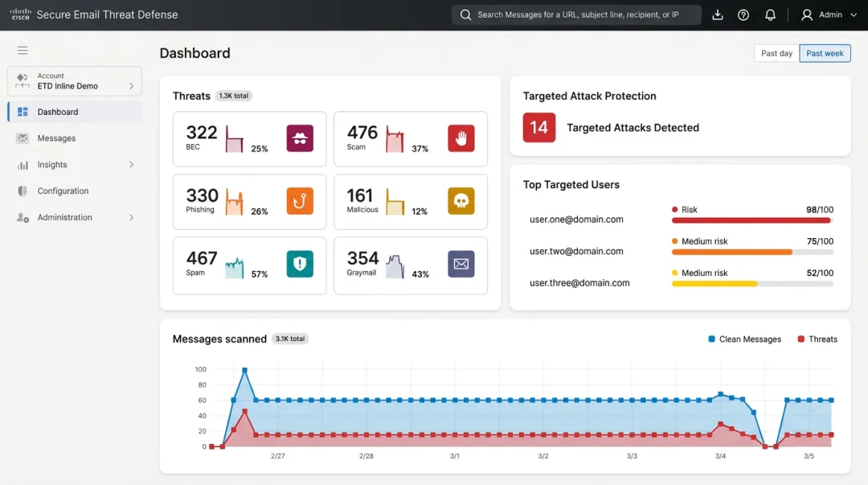Switch time range to Past day
Viewport: 868px width, 485px height.
[x=776, y=53]
